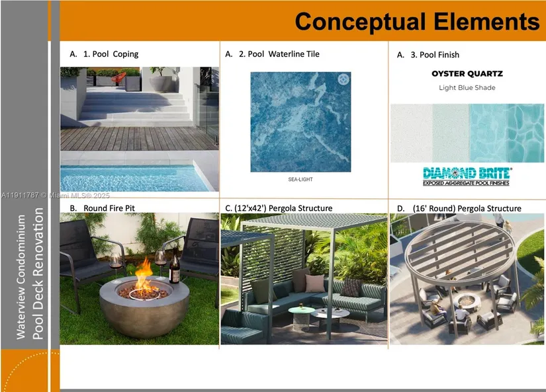
Task: Click the Conceptual Elements title
Action: tap(417, 22)
